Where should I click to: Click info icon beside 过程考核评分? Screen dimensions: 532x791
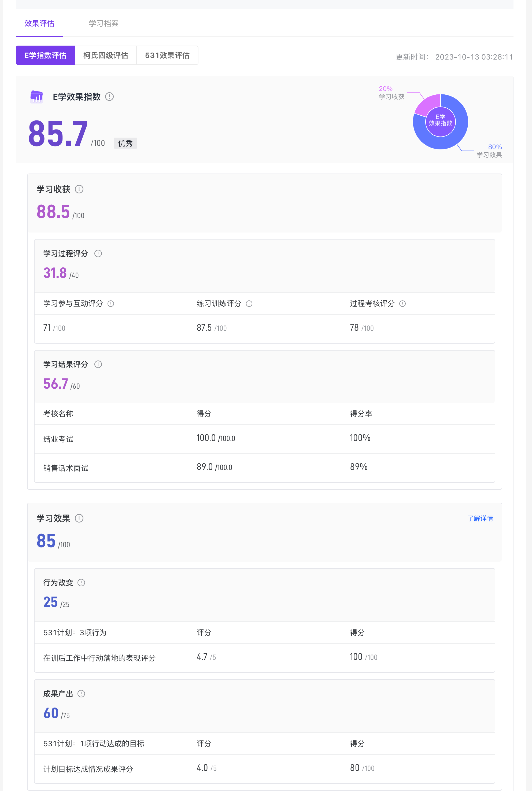coord(402,304)
